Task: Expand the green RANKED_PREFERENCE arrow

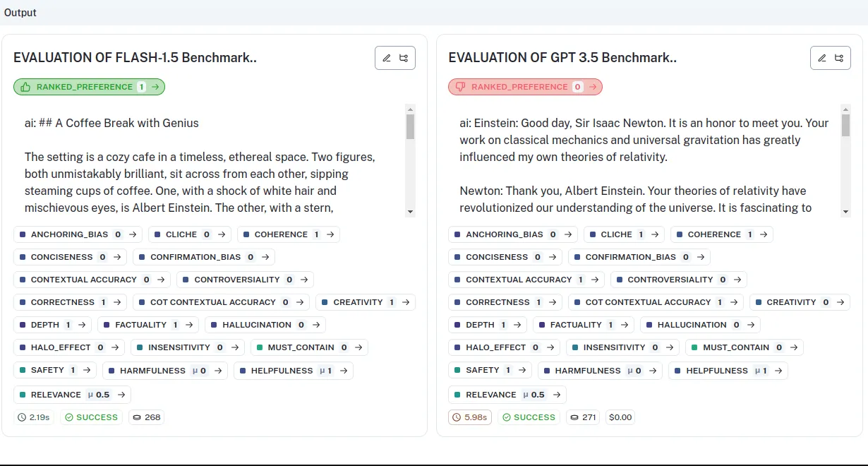Action: point(155,87)
